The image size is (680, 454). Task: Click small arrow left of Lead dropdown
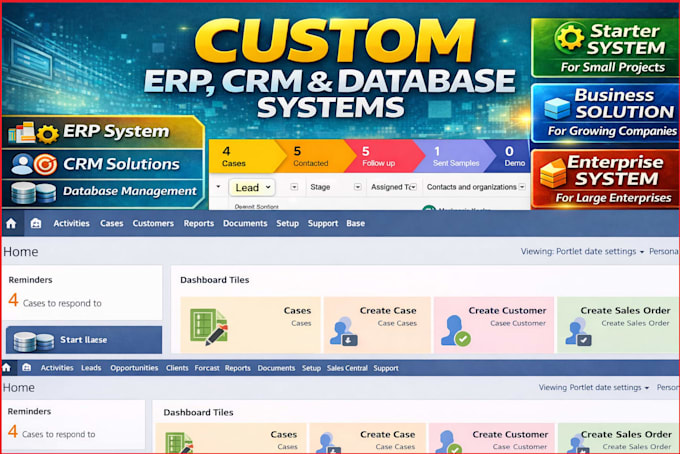pos(218,187)
